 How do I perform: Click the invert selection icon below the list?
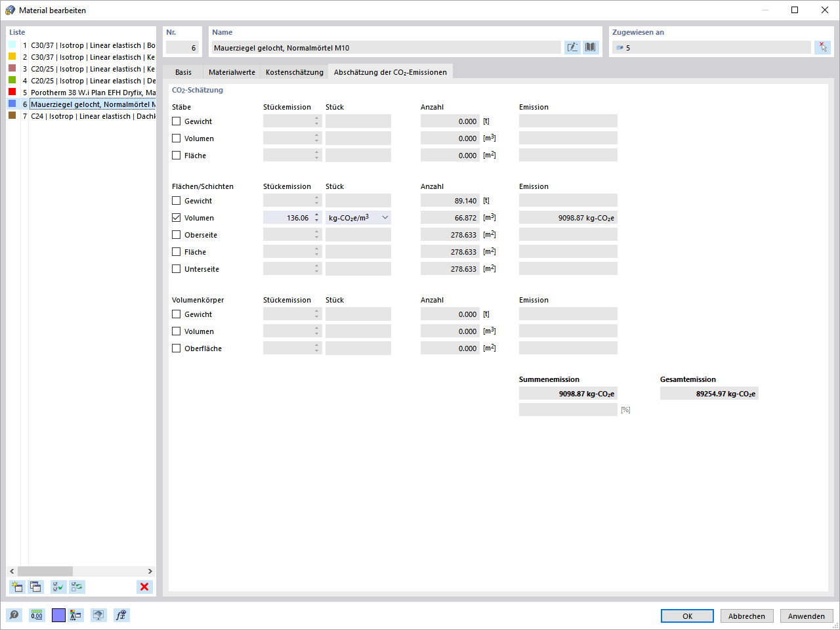pos(77,587)
